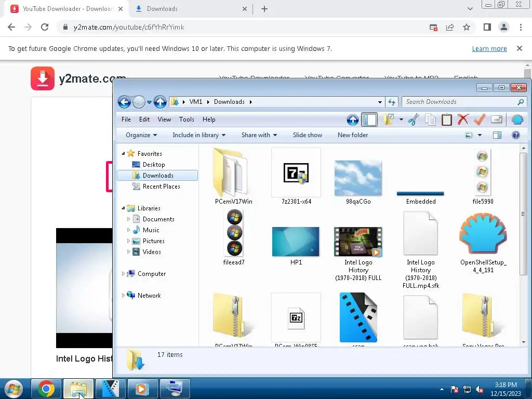The height and width of the screenshot is (399, 532).
Task: Open the Include in library dropdown
Action: [x=199, y=135]
